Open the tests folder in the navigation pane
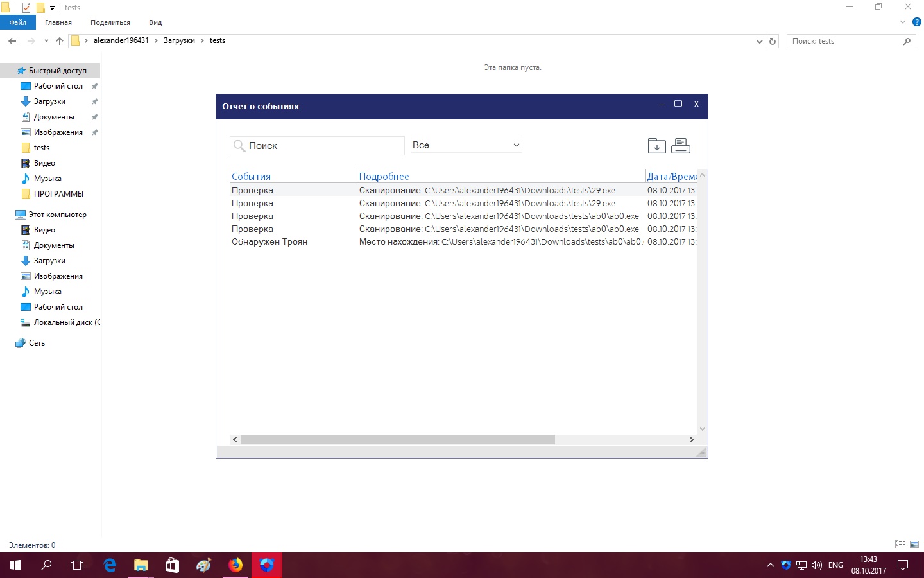This screenshot has width=924, height=578. point(42,148)
